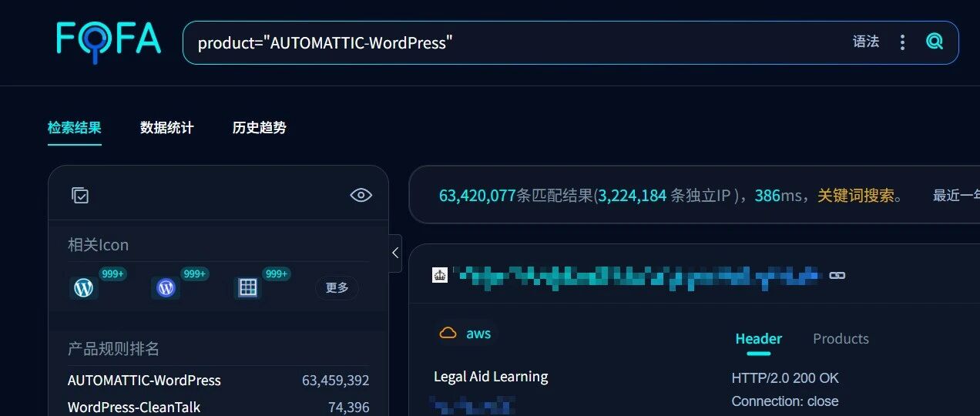Switch to the 数据统计 tab
Viewport: 980px width, 416px height.
tap(166, 128)
